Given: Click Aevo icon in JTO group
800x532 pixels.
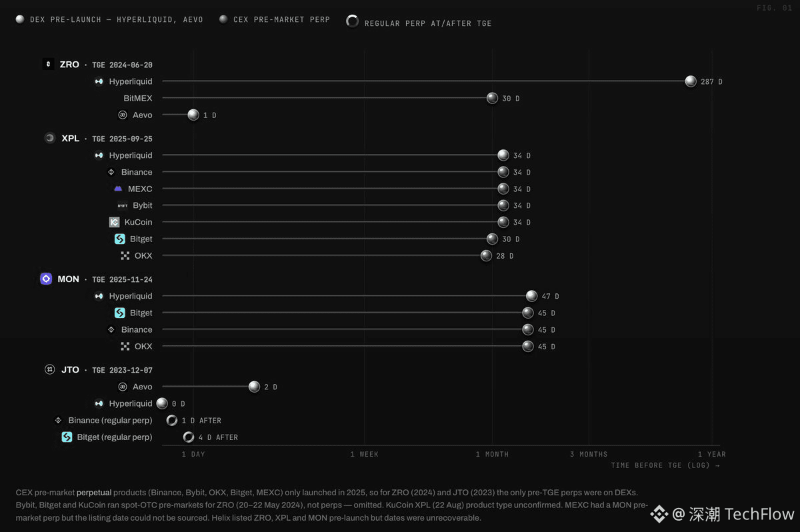Looking at the screenshot, I should click(x=123, y=387).
